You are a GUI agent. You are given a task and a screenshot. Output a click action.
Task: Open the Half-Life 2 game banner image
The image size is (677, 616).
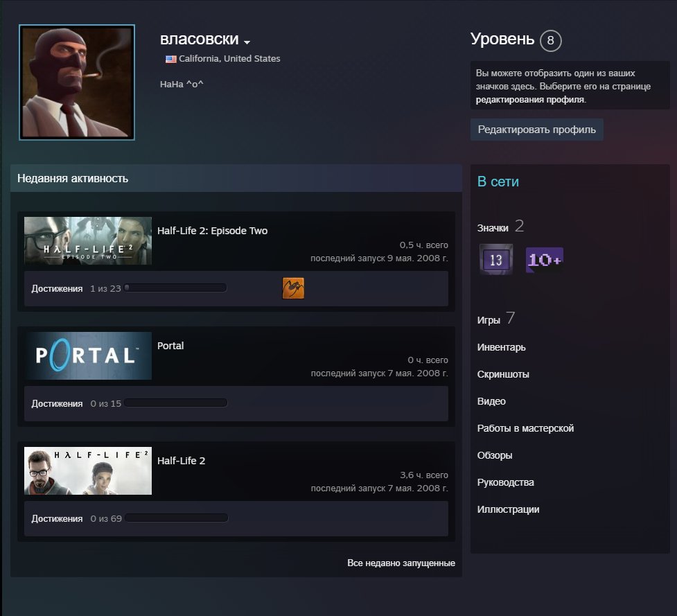88,470
